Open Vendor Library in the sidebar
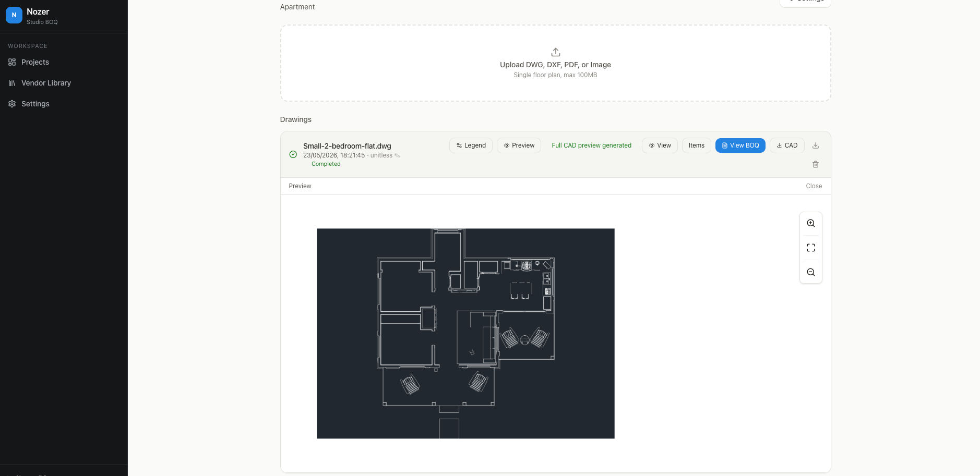This screenshot has width=980, height=476. pos(64,83)
